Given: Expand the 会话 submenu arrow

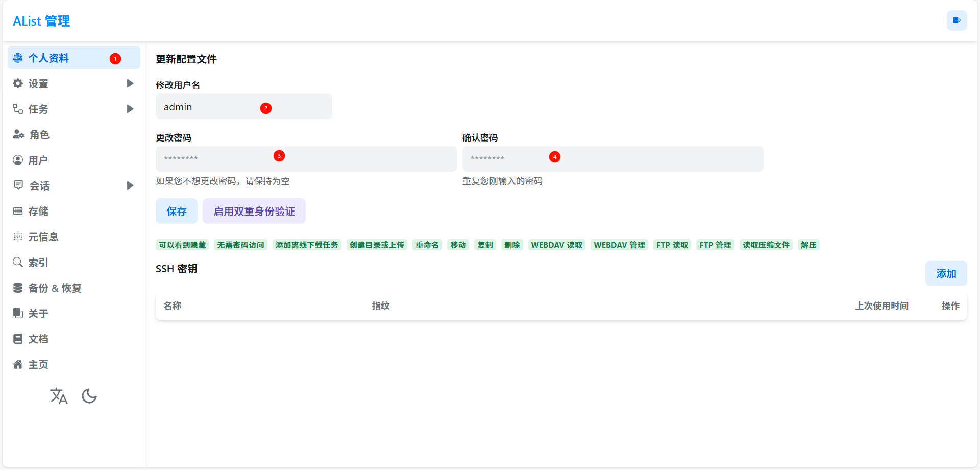Looking at the screenshot, I should [x=130, y=185].
